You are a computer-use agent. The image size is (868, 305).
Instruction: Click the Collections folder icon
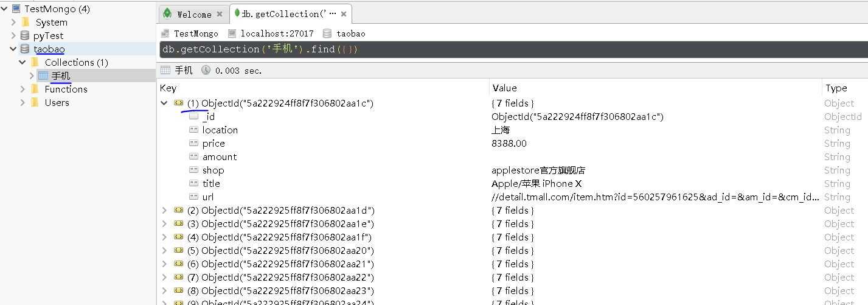pos(35,63)
